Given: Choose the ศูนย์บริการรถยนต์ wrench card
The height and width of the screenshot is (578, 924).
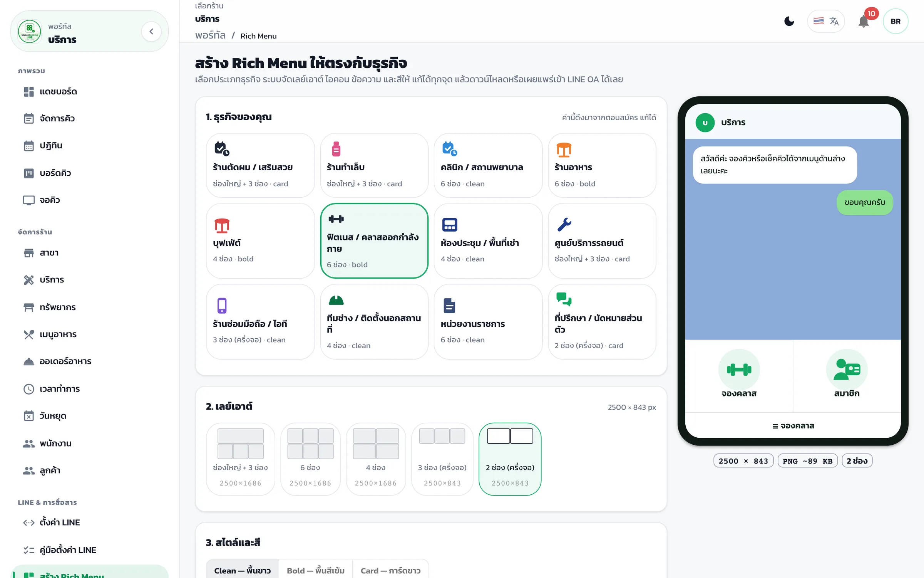Looking at the screenshot, I should [x=602, y=241].
